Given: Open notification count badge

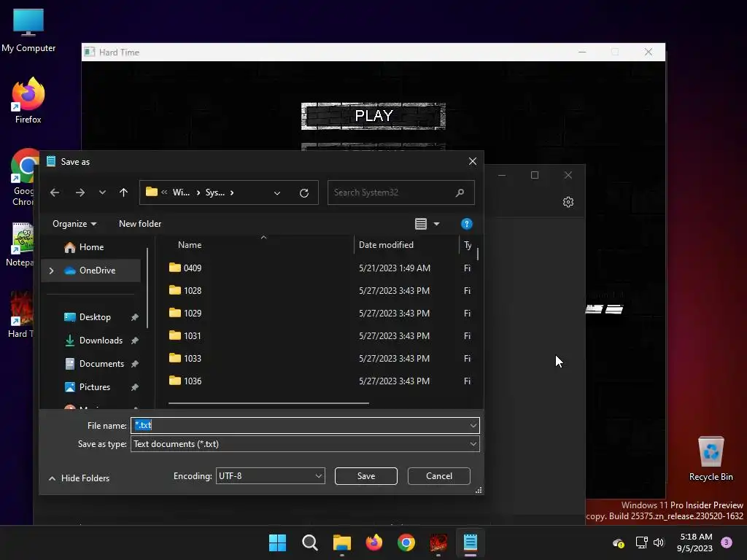Looking at the screenshot, I should (x=727, y=542).
